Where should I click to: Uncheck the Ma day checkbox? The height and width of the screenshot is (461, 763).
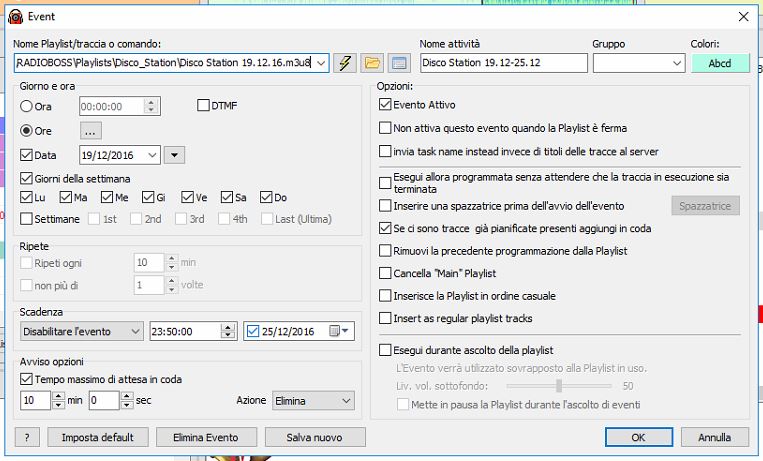click(x=66, y=197)
